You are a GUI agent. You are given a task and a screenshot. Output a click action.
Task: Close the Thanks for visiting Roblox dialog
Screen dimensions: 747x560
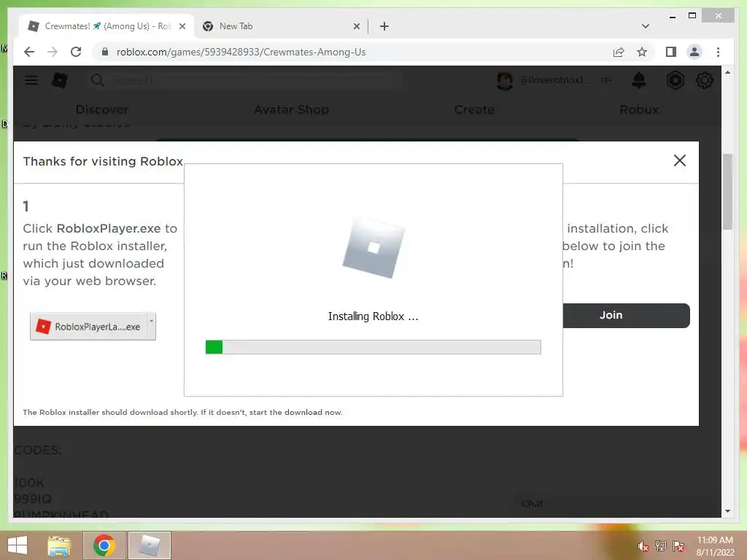coord(680,160)
